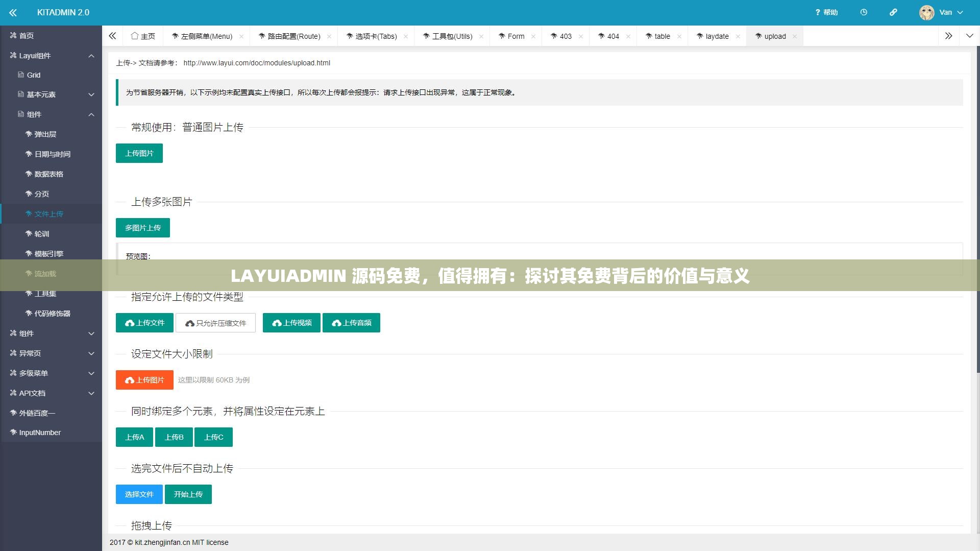
Task: Close the laydate tab
Action: click(x=738, y=36)
